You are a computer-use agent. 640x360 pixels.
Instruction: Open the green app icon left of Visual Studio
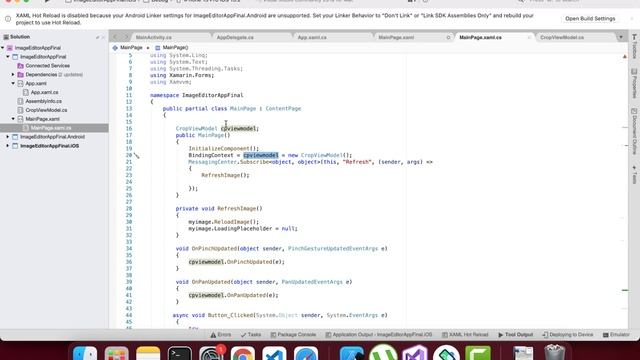[383, 353]
